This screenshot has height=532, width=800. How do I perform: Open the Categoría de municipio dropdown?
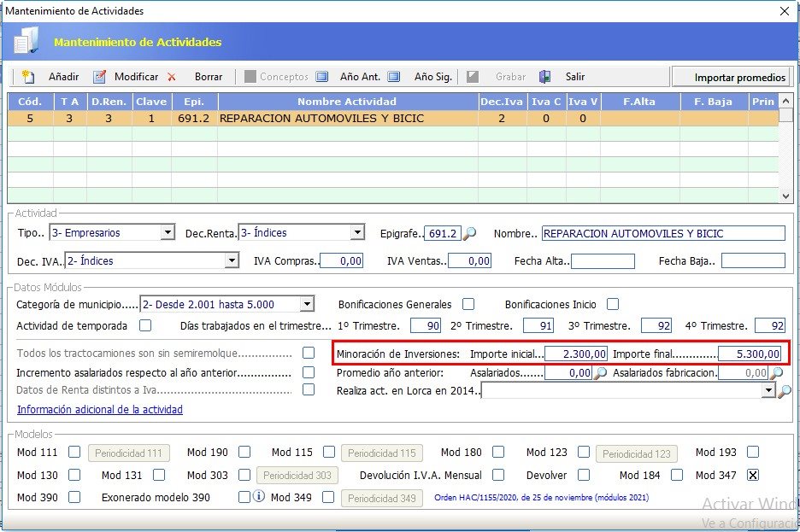coord(307,305)
